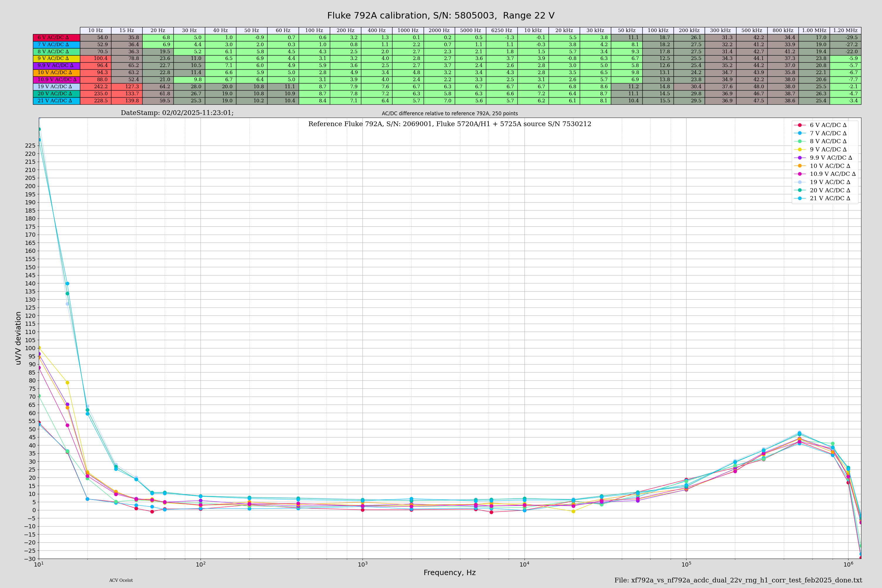Click the purple '9.9 V AC/DC Δ' table row label
Viewport: 882px width, 588px height.
(57, 66)
